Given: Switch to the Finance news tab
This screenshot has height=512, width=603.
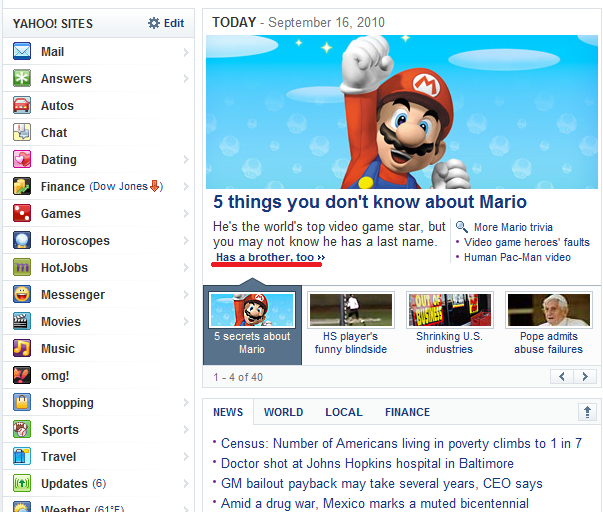Looking at the screenshot, I should [x=407, y=412].
